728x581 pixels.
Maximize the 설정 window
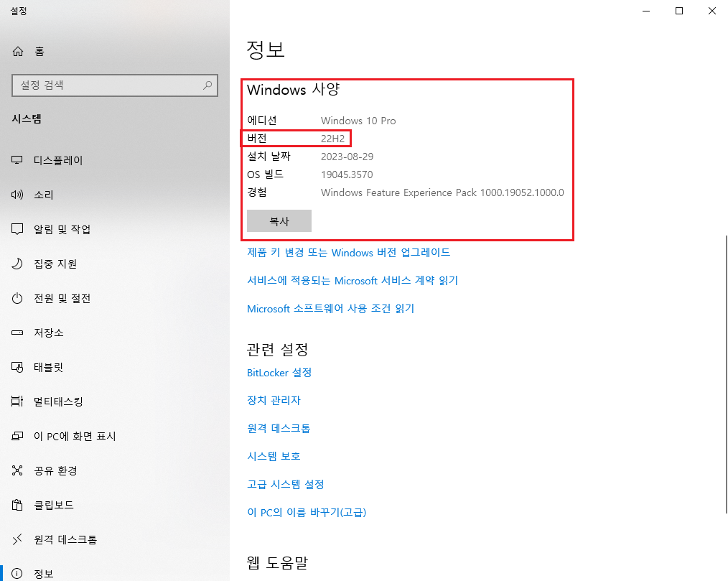(678, 11)
